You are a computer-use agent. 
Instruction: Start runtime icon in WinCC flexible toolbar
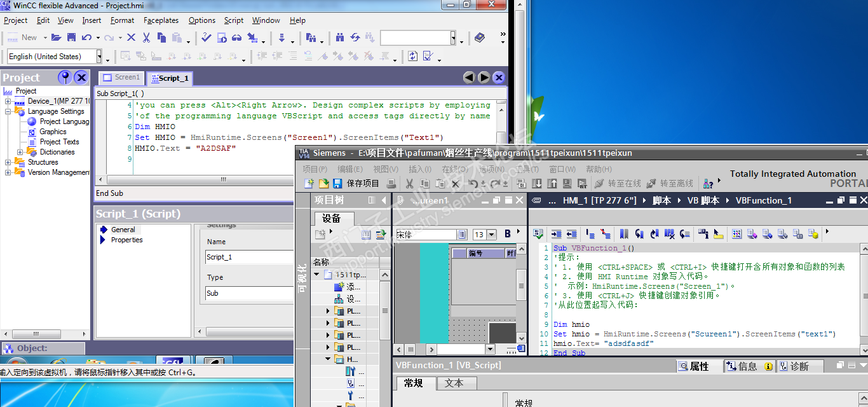click(x=222, y=38)
